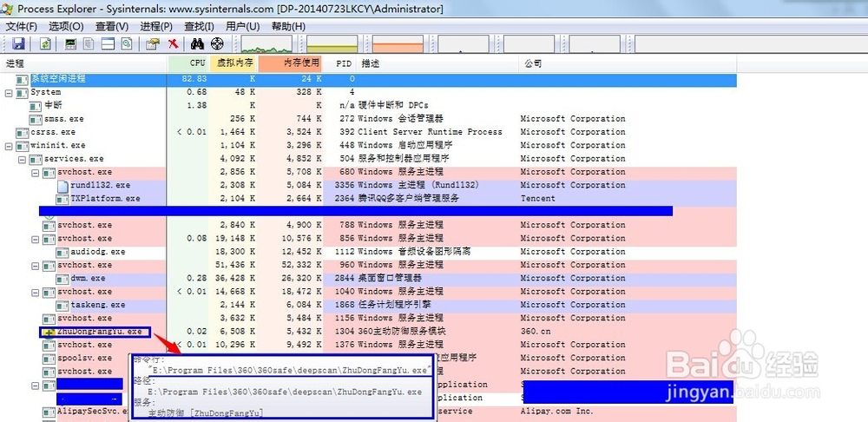Click the Process Explorer title bar icon
The height and width of the screenshot is (422, 868).
pyautogui.click(x=8, y=9)
